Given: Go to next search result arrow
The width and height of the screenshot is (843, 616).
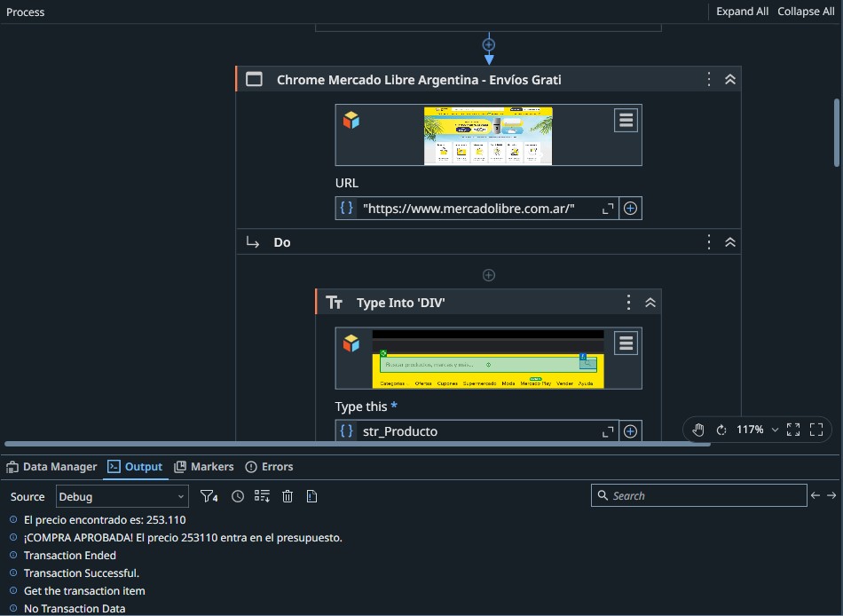Looking at the screenshot, I should [831, 495].
